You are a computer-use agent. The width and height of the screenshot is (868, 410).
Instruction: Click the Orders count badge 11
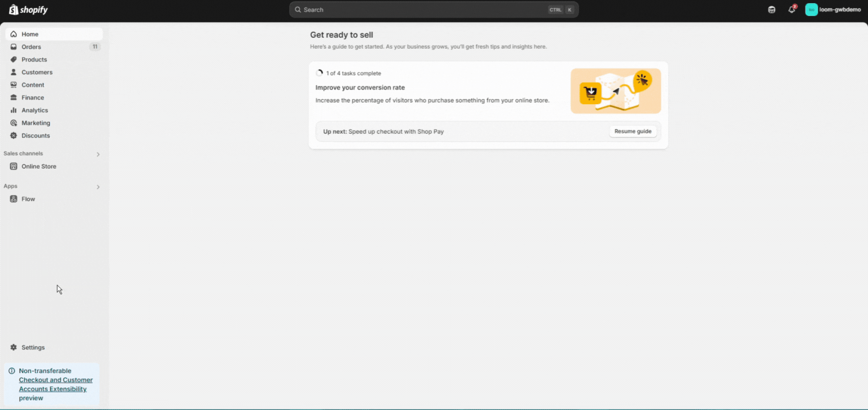click(95, 47)
